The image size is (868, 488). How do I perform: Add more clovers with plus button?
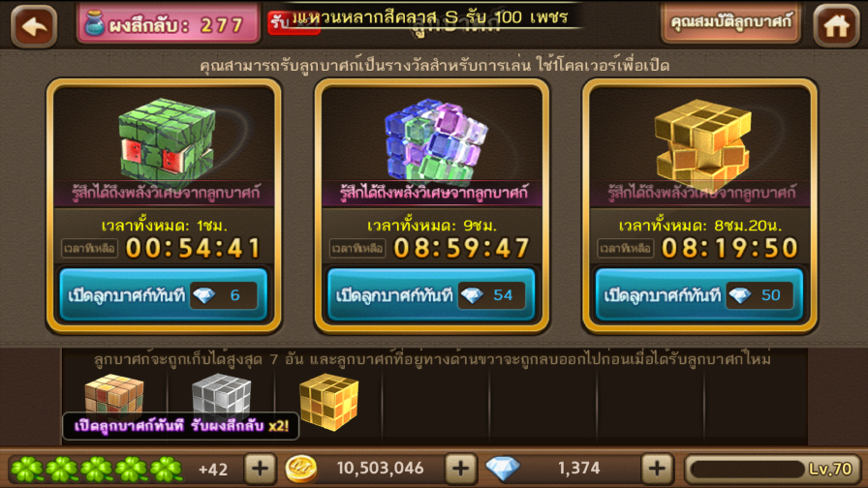[260, 469]
